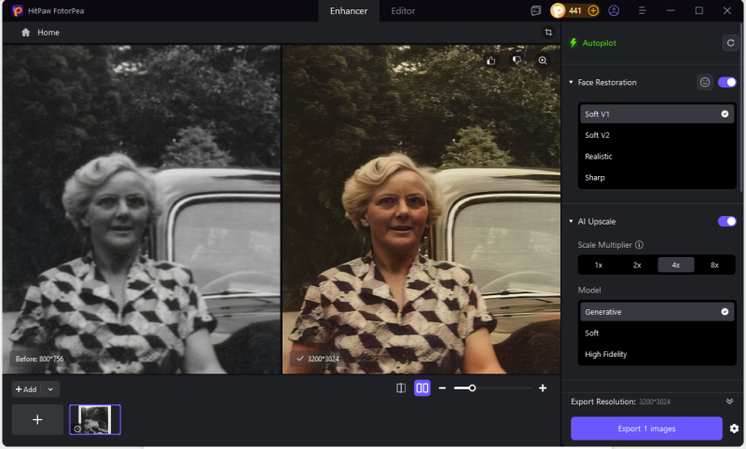The image size is (746, 449).
Task: Set scale multiplier to 4x
Action: tap(676, 265)
